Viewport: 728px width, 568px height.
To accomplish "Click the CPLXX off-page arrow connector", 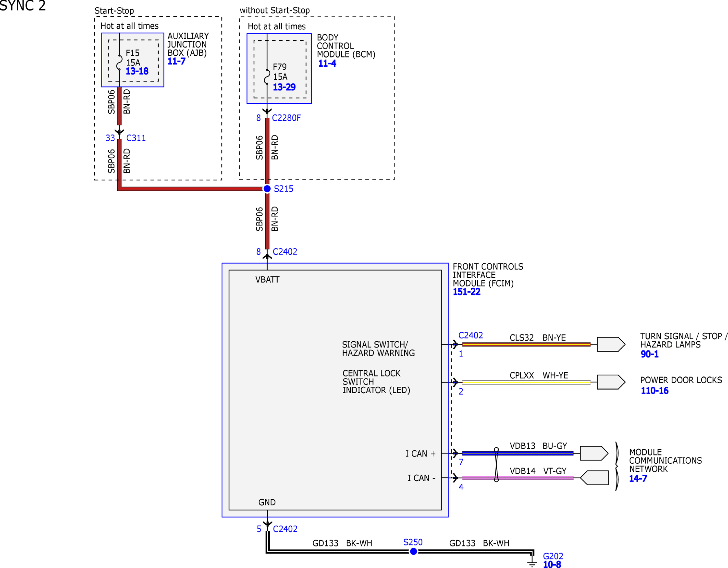I will pyautogui.click(x=611, y=382).
